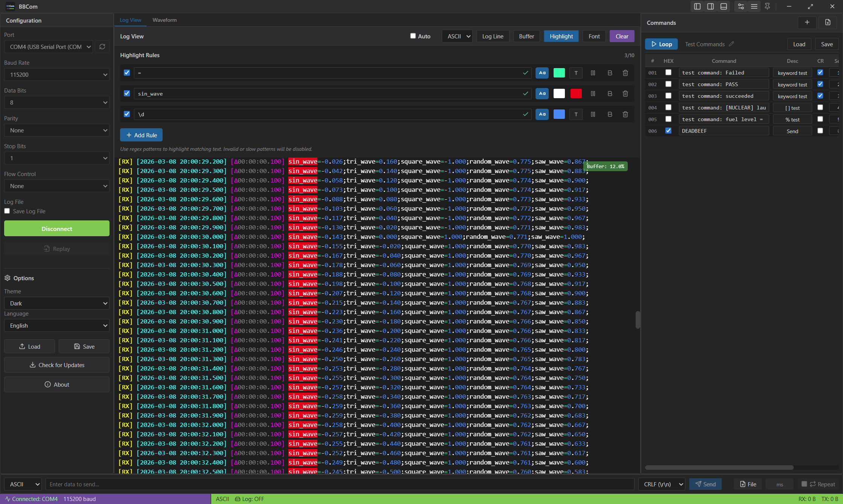Open the Font settings
Image resolution: width=843 pixels, height=504 pixels.
[594, 36]
